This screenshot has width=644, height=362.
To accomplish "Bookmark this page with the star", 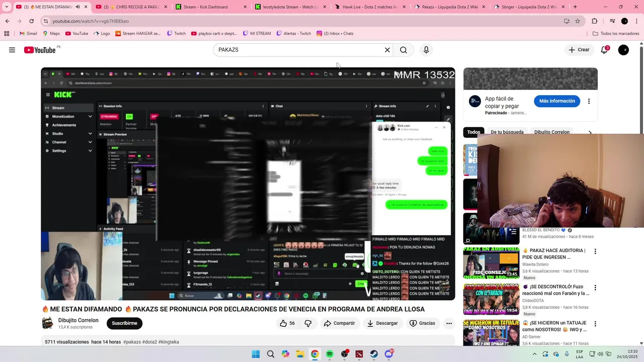I will (x=578, y=21).
